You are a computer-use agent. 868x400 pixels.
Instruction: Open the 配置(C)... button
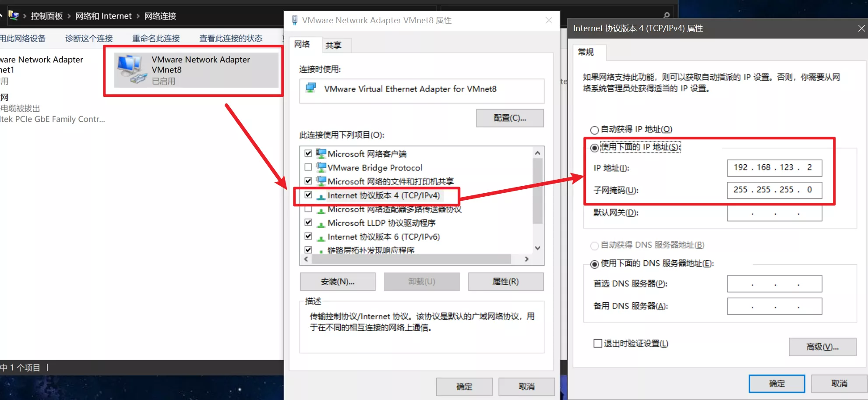510,118
